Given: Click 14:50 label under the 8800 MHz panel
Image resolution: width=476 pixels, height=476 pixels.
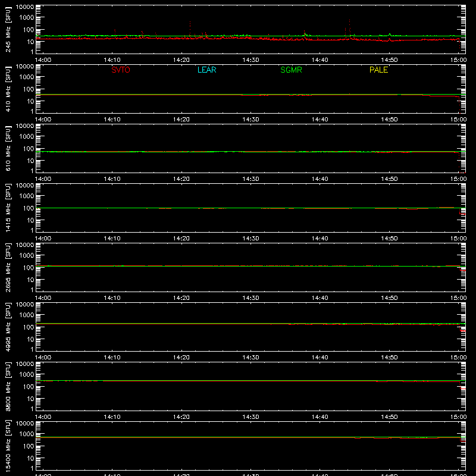Looking at the screenshot, I should point(389,417).
